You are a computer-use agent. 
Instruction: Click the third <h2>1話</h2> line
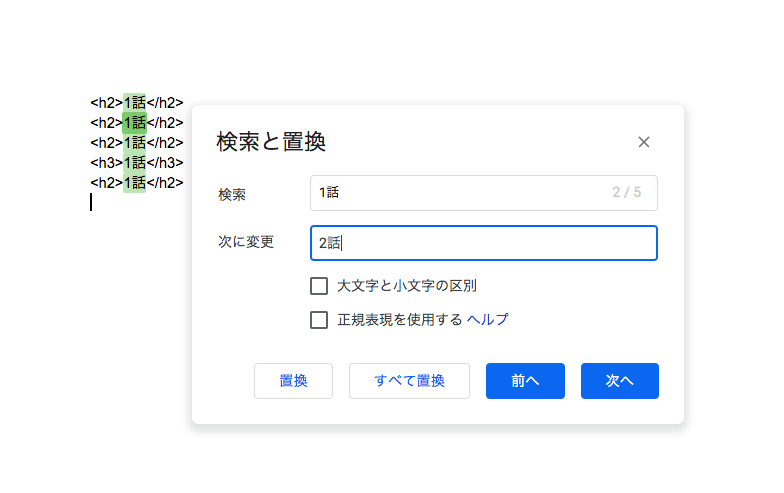pyautogui.click(x=136, y=143)
